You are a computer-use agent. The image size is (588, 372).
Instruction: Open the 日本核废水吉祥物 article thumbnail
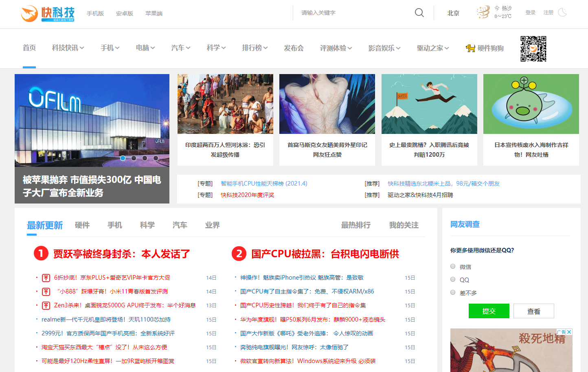(531, 104)
